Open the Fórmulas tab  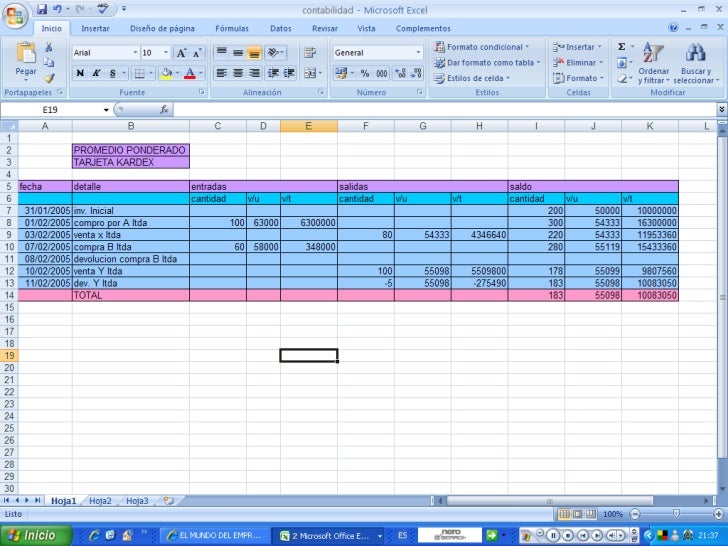tap(232, 28)
